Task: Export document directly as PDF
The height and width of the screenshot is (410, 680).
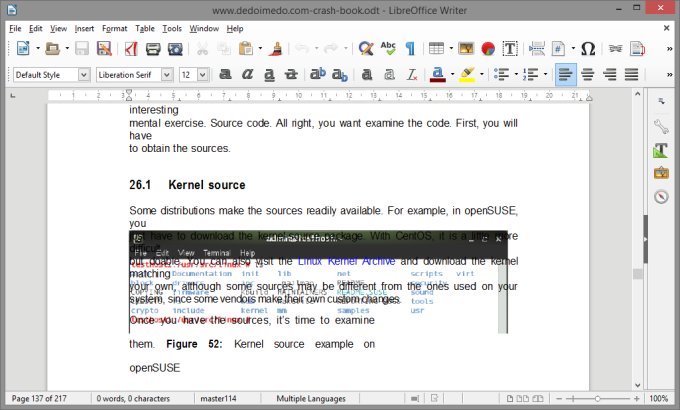Action: [130, 48]
